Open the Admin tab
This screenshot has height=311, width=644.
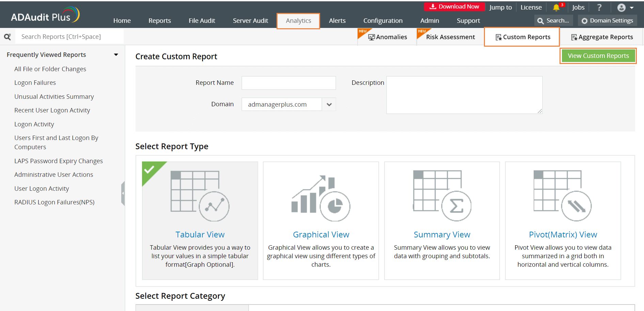429,21
